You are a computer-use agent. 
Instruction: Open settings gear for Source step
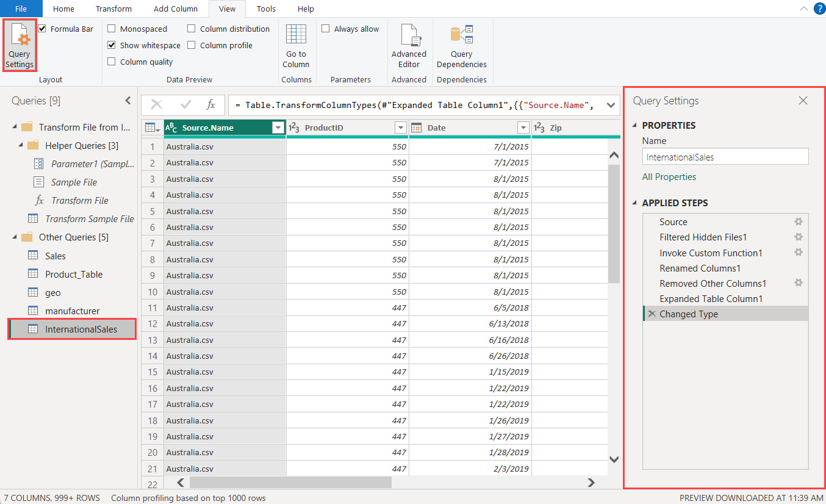point(798,222)
